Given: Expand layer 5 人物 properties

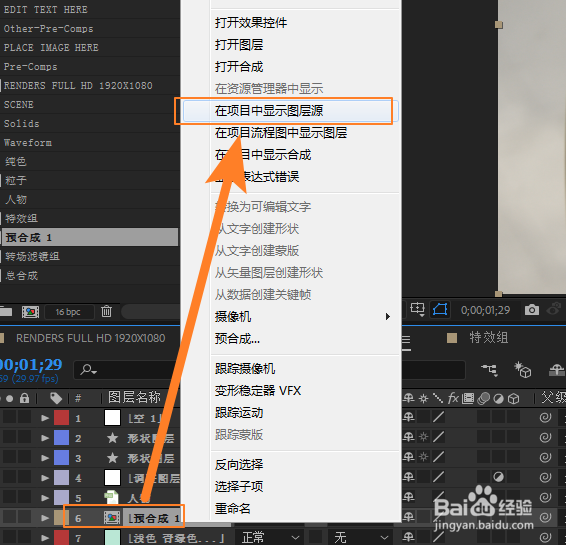Looking at the screenshot, I should [45, 498].
